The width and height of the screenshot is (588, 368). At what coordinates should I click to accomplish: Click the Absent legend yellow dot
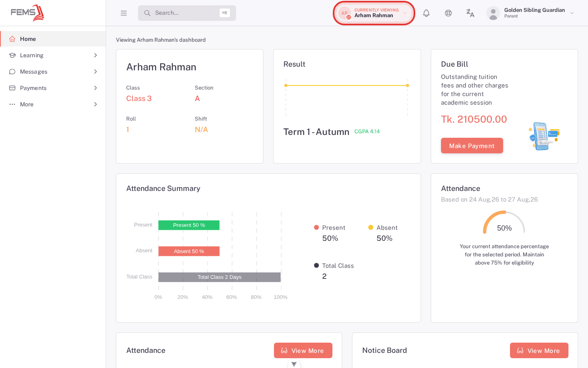[x=371, y=227]
